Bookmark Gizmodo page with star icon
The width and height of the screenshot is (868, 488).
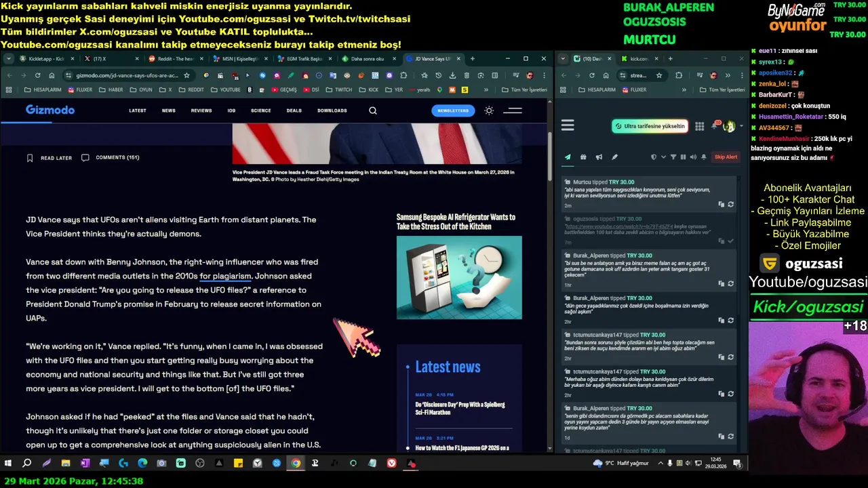click(x=186, y=75)
